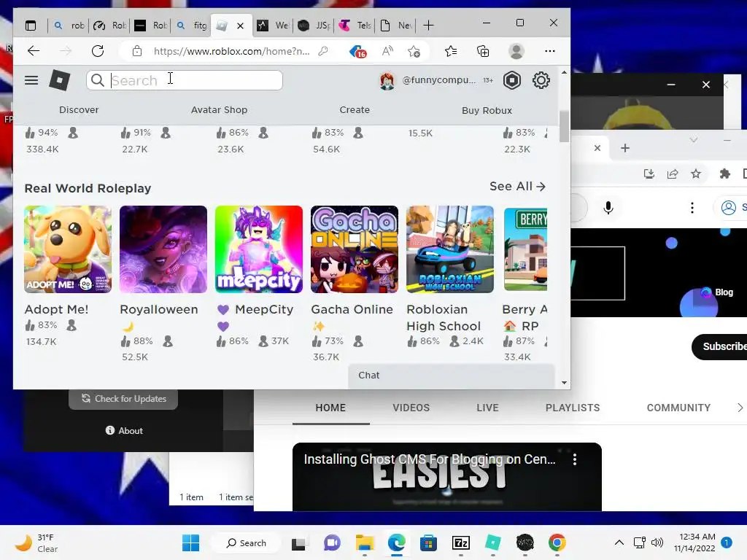Open video options on Ghost CMS video

[575, 459]
